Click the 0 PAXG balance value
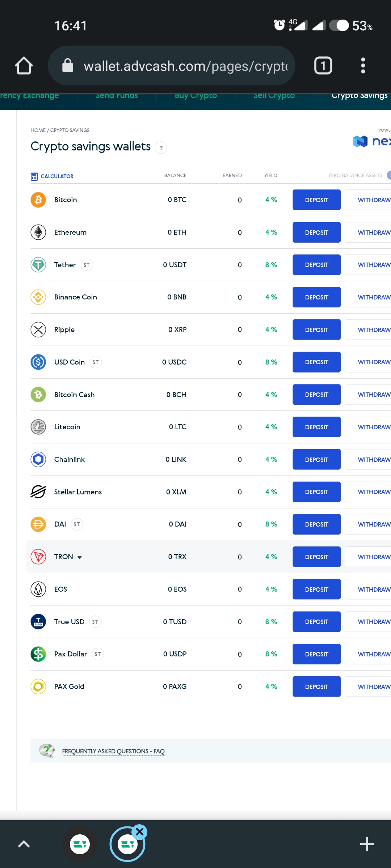This screenshot has height=868, width=391. [x=175, y=686]
